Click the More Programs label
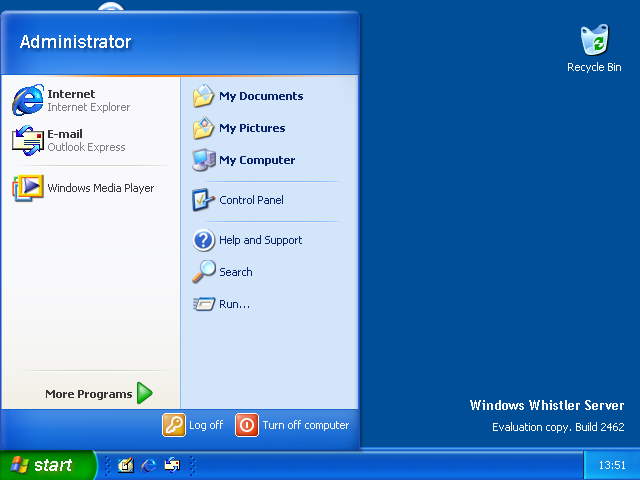The image size is (640, 480). 89,394
